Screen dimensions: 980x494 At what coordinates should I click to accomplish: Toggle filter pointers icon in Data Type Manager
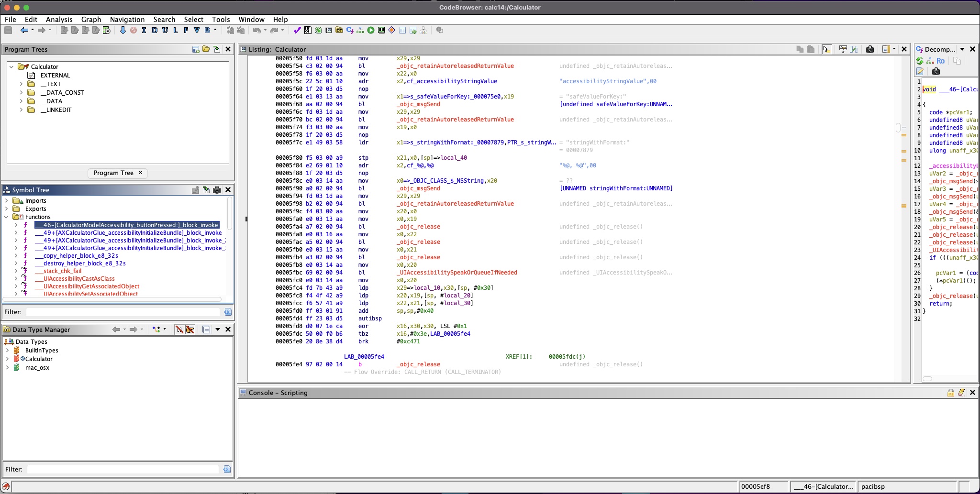(190, 329)
